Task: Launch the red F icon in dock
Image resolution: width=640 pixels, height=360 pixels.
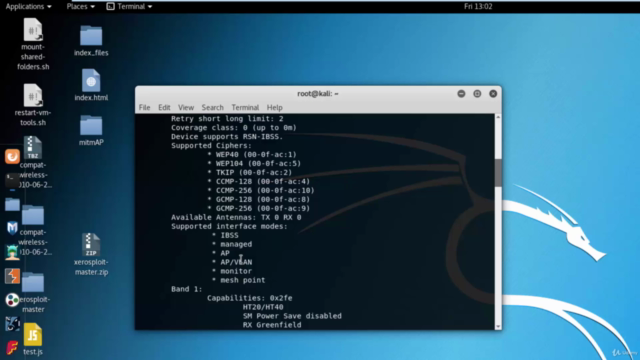Action: tap(12, 348)
